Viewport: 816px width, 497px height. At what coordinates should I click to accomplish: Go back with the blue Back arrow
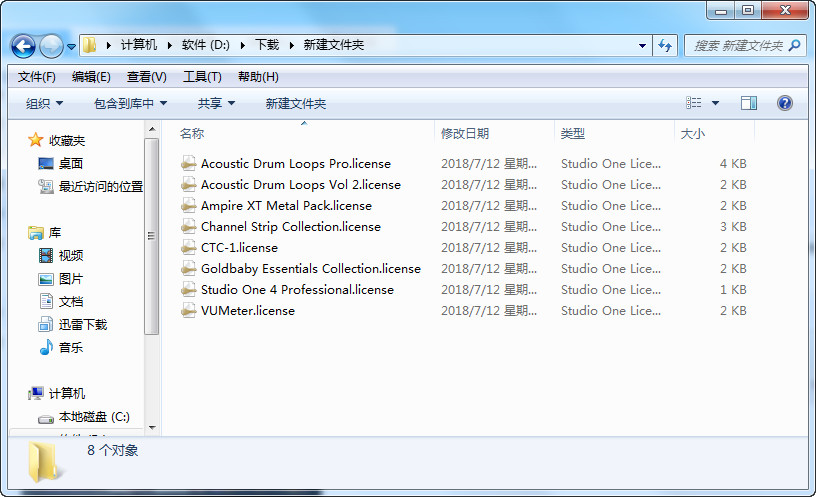tap(23, 46)
